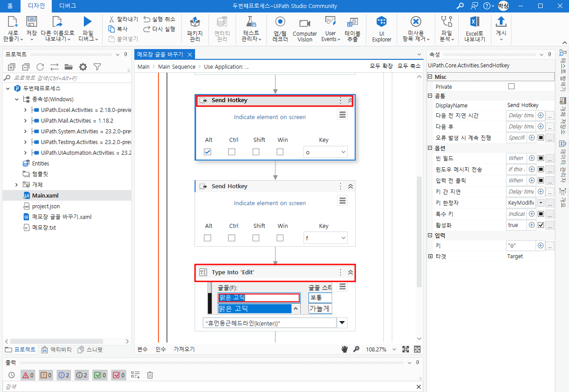
Task: Toggle Ctrl checkbox in first Send Hotkey
Action: [x=232, y=152]
